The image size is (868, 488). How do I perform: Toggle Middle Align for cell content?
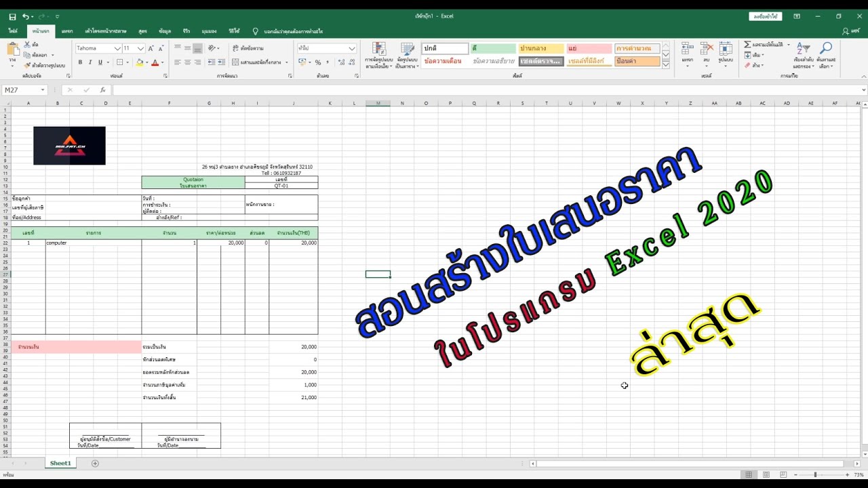click(188, 48)
